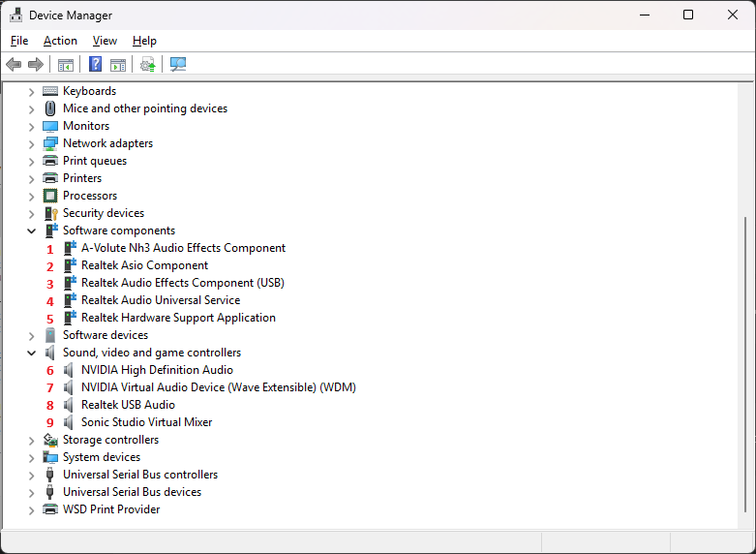Expand the System devices chevron
Screen dimensions: 756x554
(x=31, y=458)
